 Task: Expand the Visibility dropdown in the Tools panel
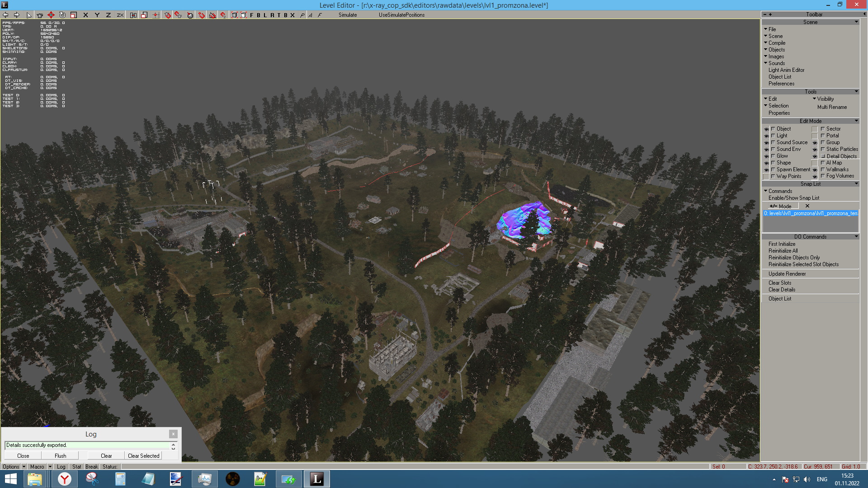point(825,99)
